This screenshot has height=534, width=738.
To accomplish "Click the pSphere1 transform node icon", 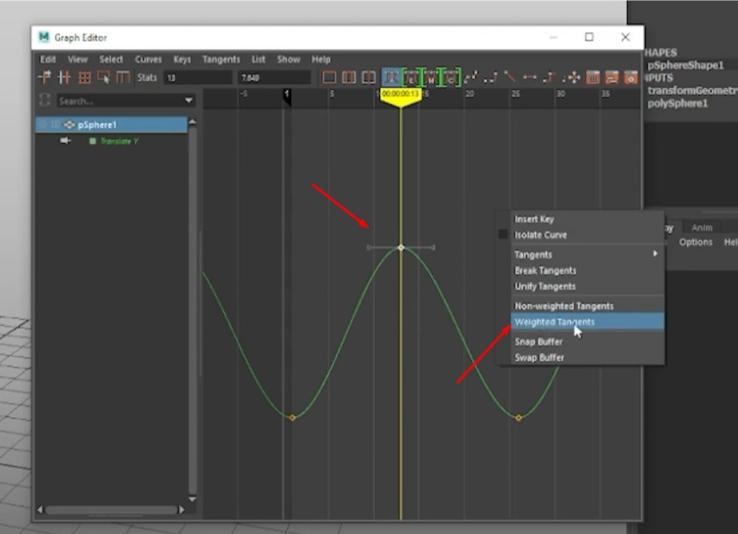I will [x=69, y=125].
